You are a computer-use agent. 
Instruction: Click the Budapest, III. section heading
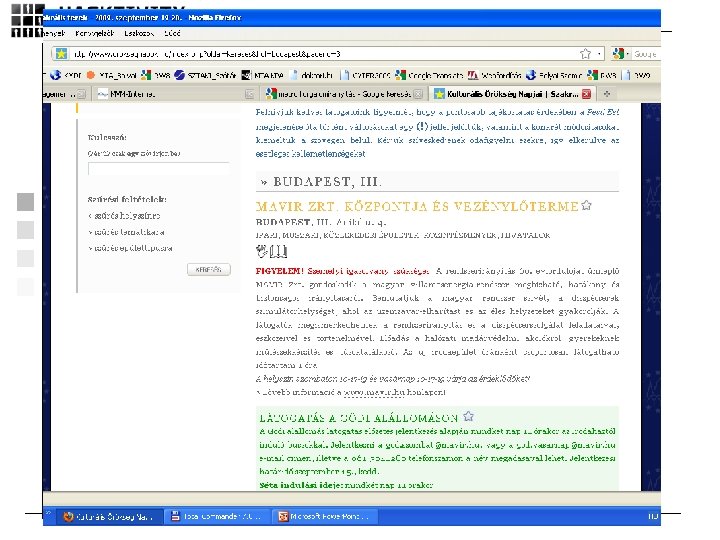point(327,182)
